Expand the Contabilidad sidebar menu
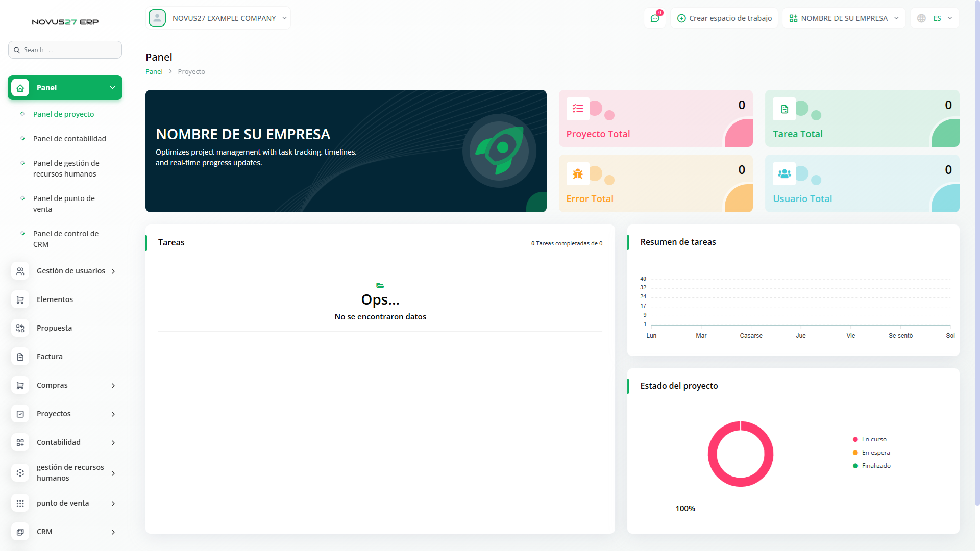The height and width of the screenshot is (551, 980). [65, 442]
